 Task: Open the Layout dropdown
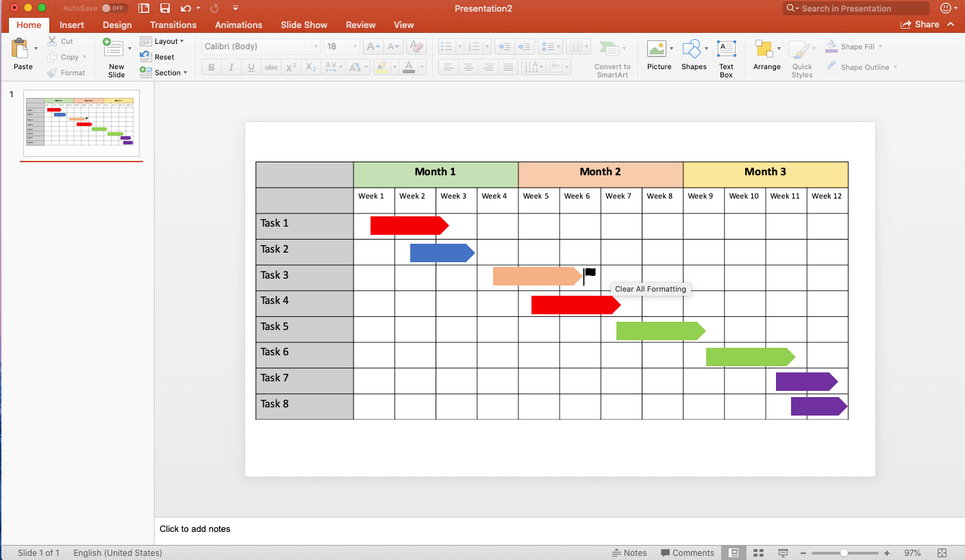(164, 41)
